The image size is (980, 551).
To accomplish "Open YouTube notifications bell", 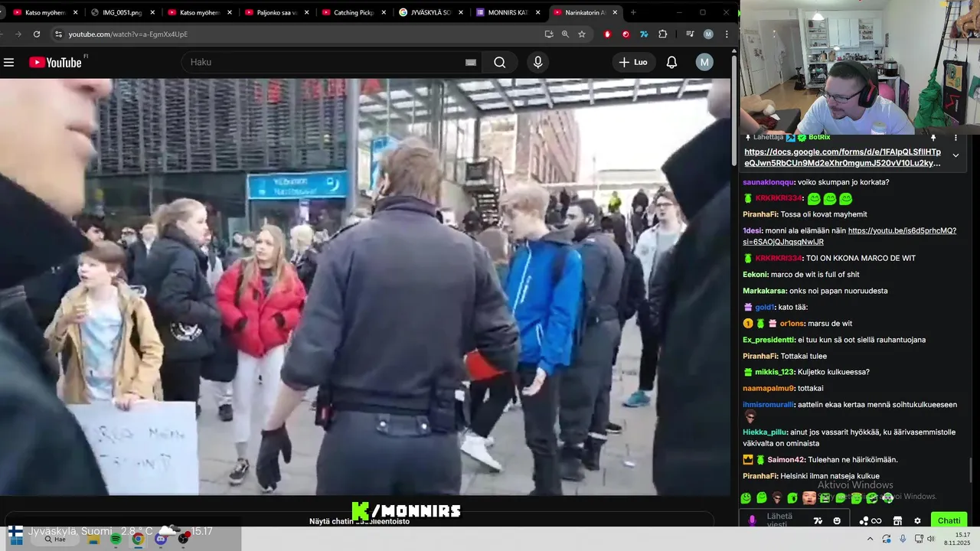I will point(671,62).
